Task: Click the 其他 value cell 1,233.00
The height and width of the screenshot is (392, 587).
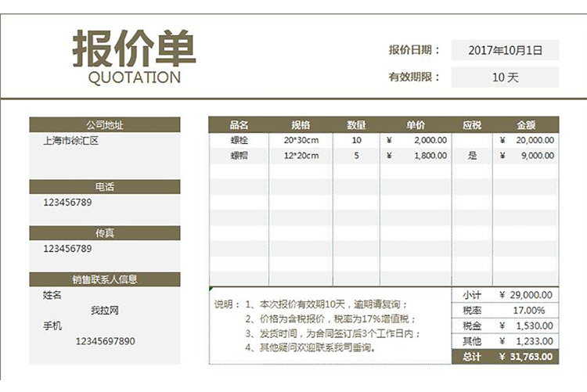Action: coord(526,341)
